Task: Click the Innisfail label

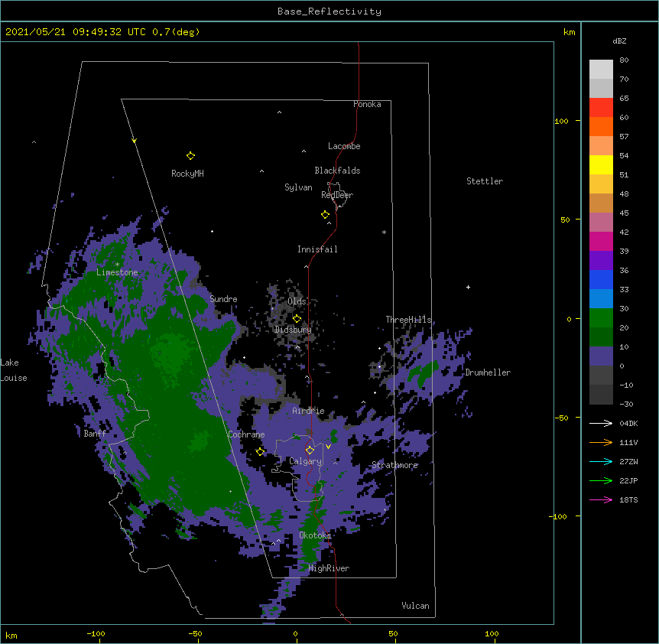Action: tap(317, 249)
